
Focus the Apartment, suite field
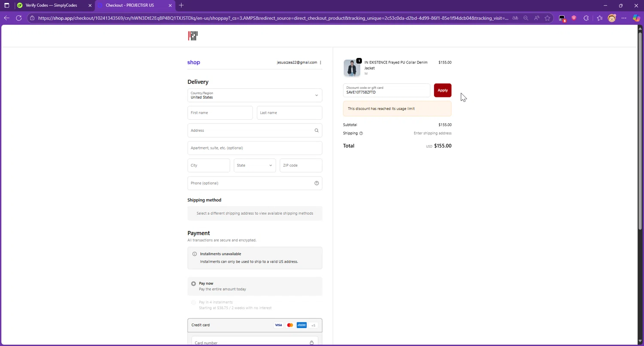(x=255, y=148)
